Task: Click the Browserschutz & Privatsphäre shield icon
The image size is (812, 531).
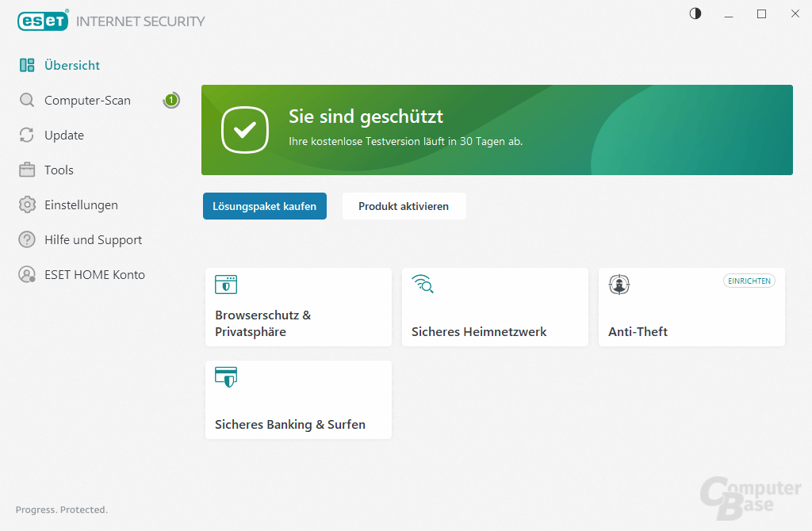Action: coord(226,285)
